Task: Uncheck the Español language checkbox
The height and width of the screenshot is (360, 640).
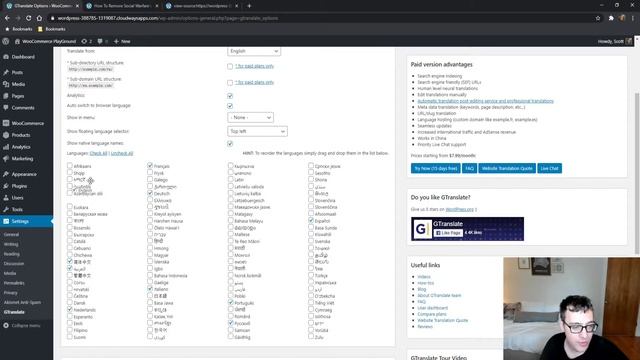Action: (x=311, y=220)
